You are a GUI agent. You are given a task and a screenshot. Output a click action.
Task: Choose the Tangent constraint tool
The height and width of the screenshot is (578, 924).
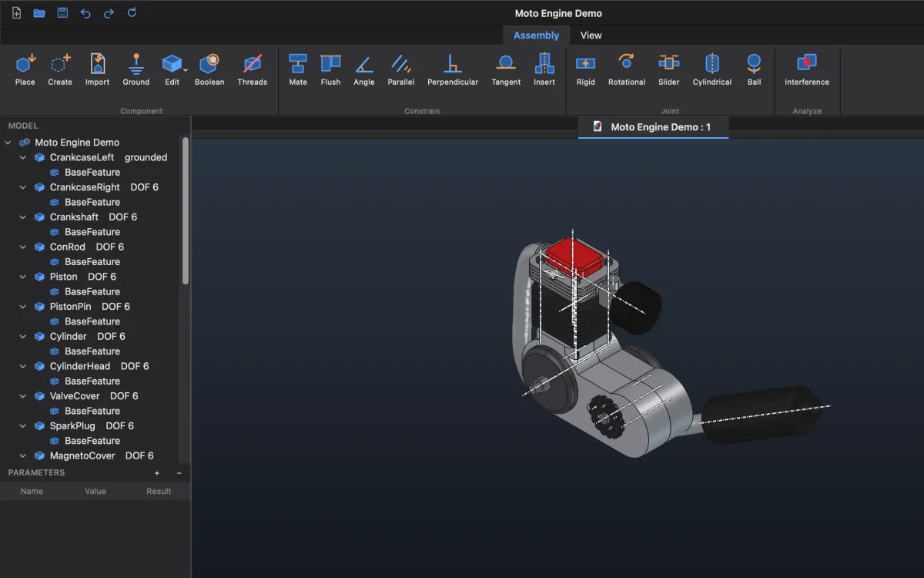pyautogui.click(x=506, y=69)
